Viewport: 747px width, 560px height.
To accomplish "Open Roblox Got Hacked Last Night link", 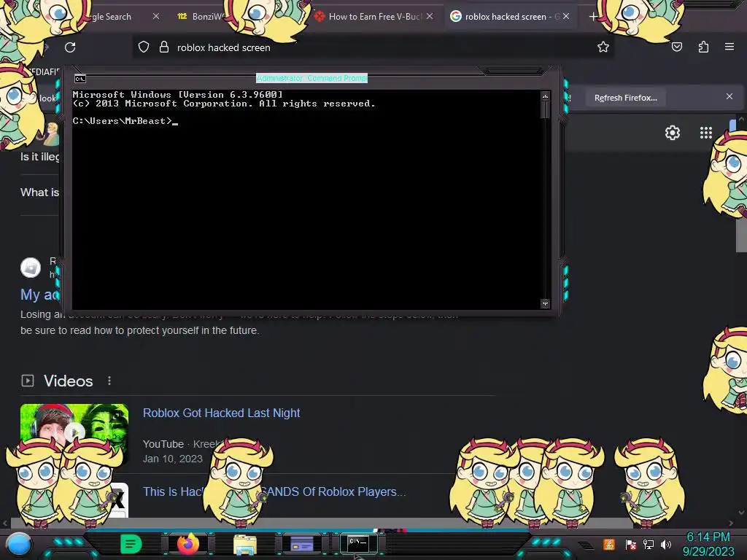I will coord(221,413).
